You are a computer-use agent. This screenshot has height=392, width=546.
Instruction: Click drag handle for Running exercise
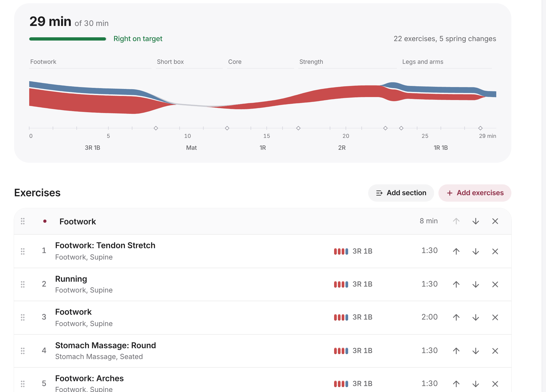coord(23,284)
